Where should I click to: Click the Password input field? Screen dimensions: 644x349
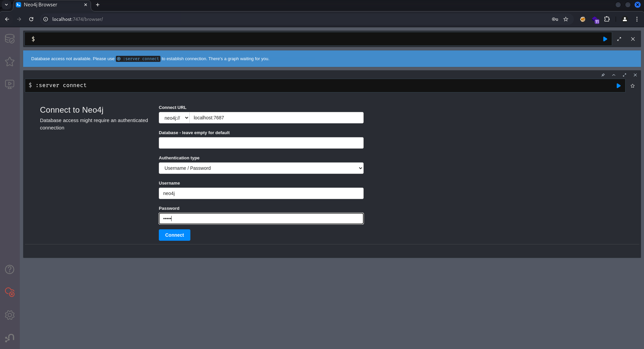(x=261, y=219)
